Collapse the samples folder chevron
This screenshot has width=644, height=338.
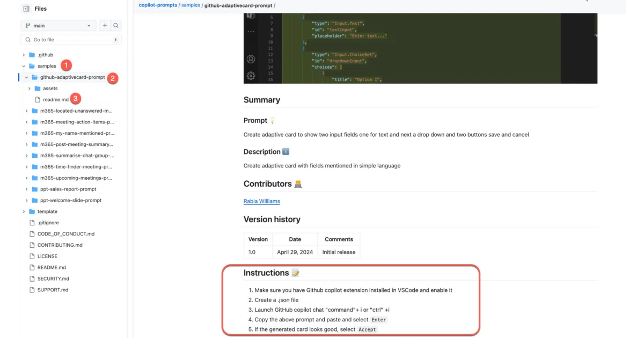[24, 66]
